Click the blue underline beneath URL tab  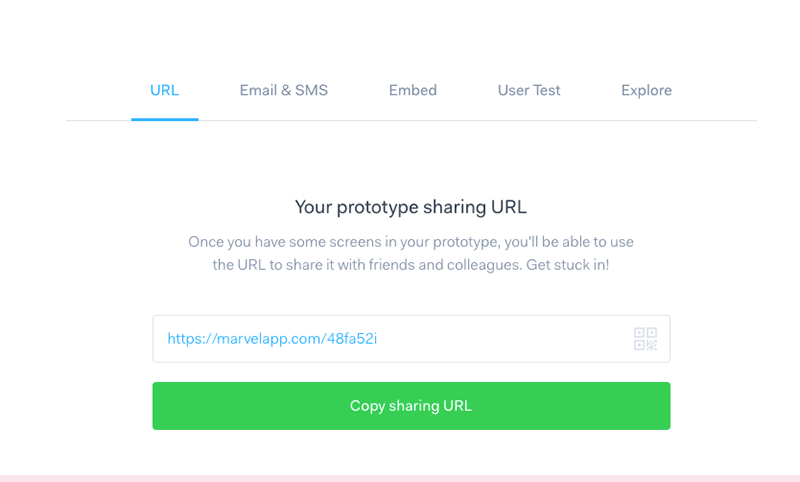(x=165, y=119)
